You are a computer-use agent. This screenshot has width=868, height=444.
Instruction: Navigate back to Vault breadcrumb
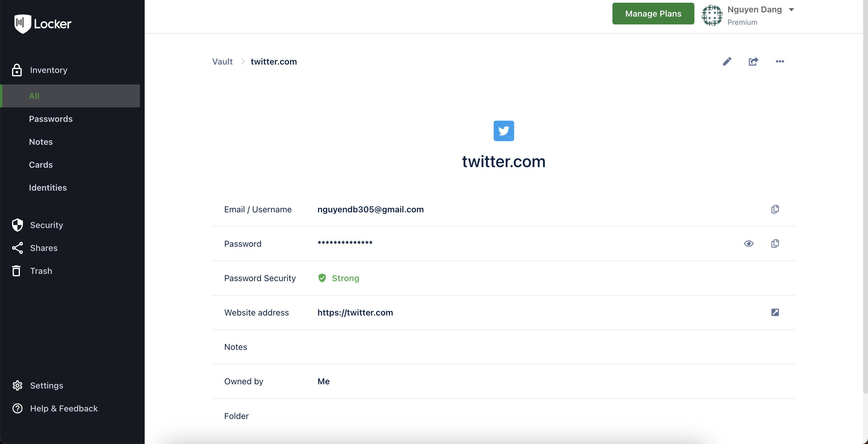(x=222, y=62)
